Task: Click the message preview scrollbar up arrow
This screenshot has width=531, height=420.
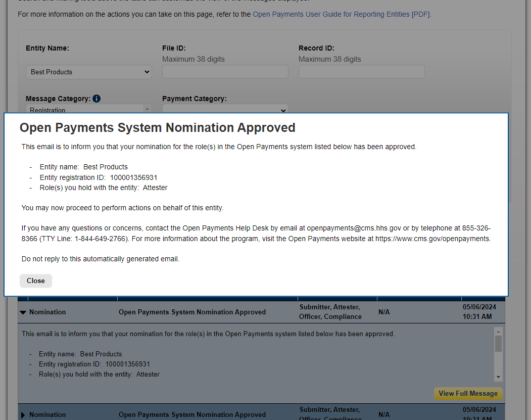Action: tap(498, 331)
